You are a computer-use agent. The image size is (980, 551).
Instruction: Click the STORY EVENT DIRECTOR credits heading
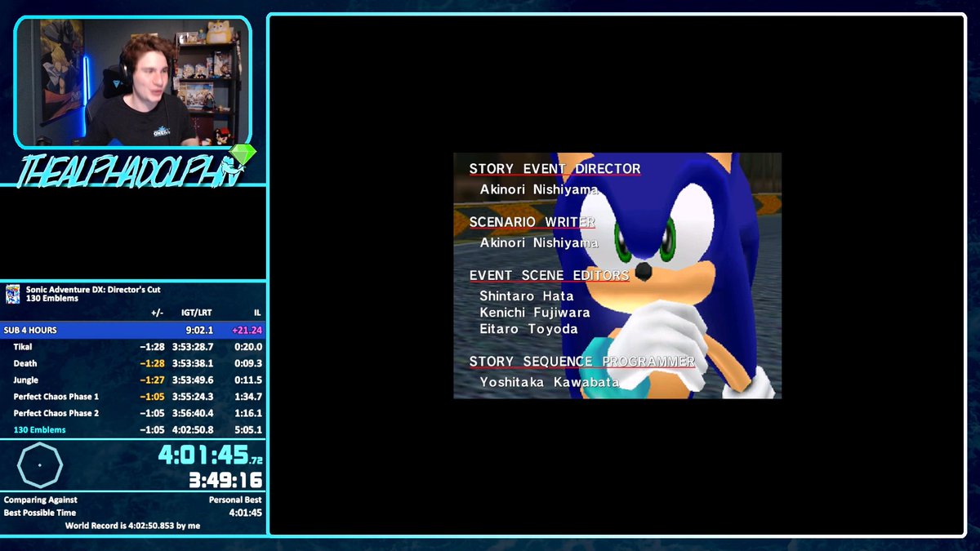(x=555, y=169)
